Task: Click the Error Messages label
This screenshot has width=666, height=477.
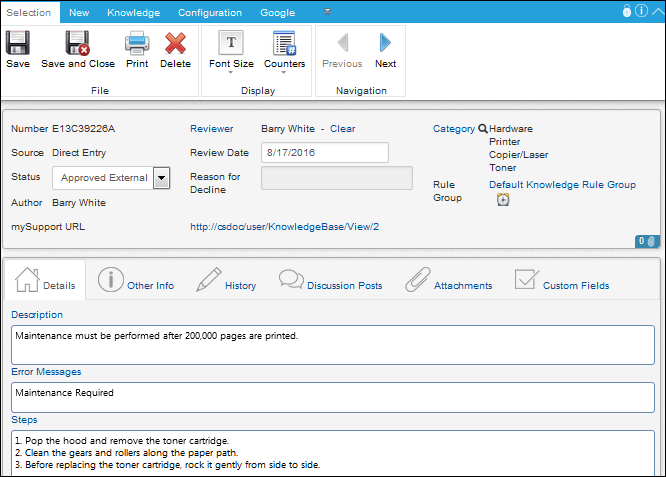Action: pos(46,372)
